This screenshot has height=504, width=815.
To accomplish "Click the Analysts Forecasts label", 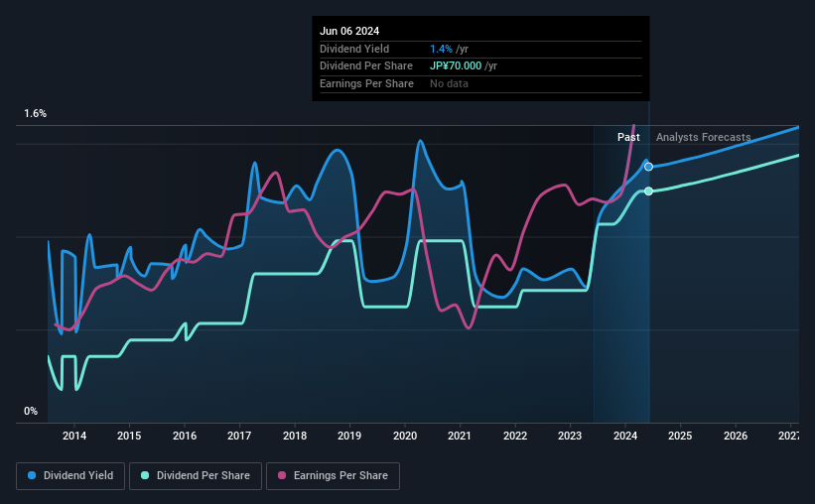I will [703, 137].
